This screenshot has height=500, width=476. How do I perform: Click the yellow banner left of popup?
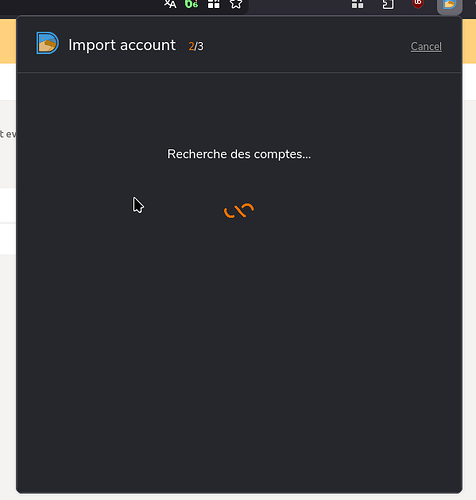[8, 41]
